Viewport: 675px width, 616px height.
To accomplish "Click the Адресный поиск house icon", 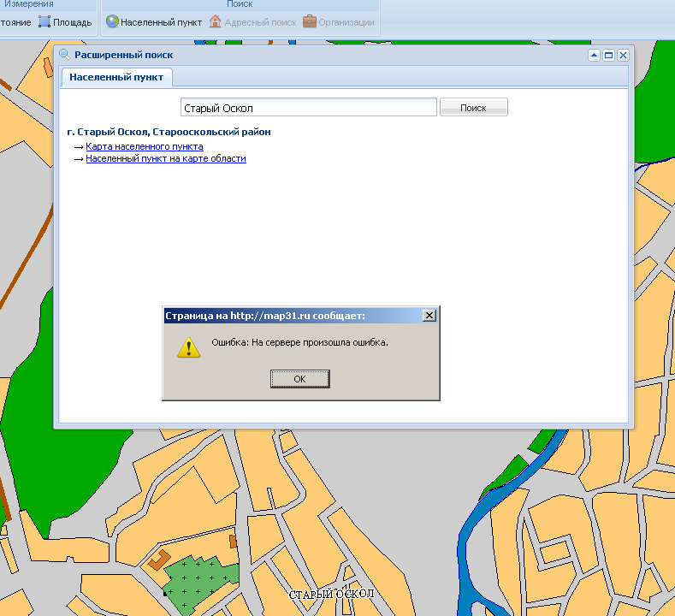I will (x=216, y=22).
